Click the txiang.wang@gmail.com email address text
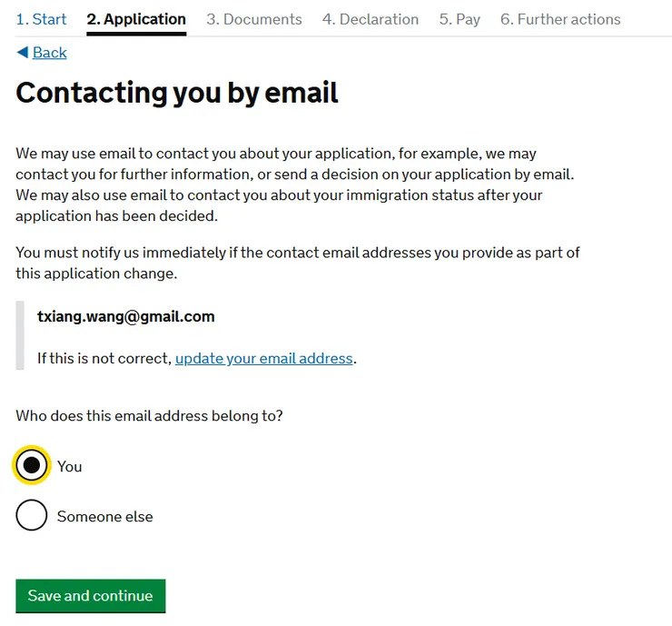 126,316
